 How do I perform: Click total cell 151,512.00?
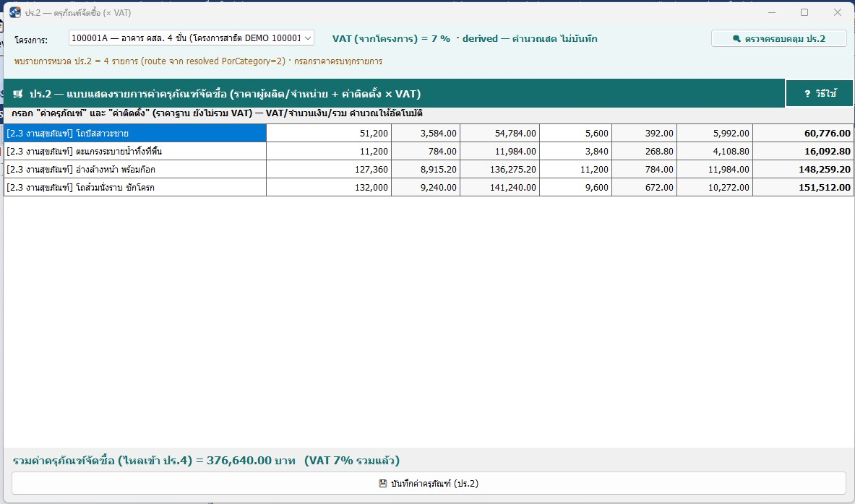point(803,187)
